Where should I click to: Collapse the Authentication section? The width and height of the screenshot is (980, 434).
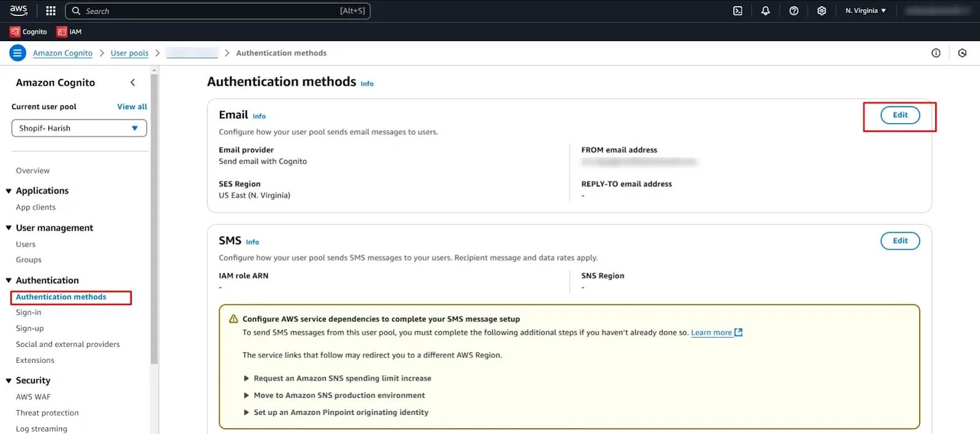pos(9,281)
